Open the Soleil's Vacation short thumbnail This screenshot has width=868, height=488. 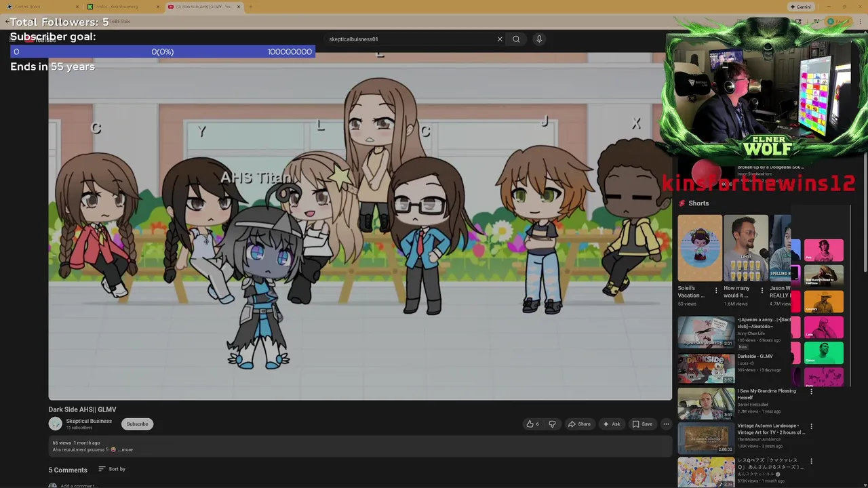coord(700,248)
